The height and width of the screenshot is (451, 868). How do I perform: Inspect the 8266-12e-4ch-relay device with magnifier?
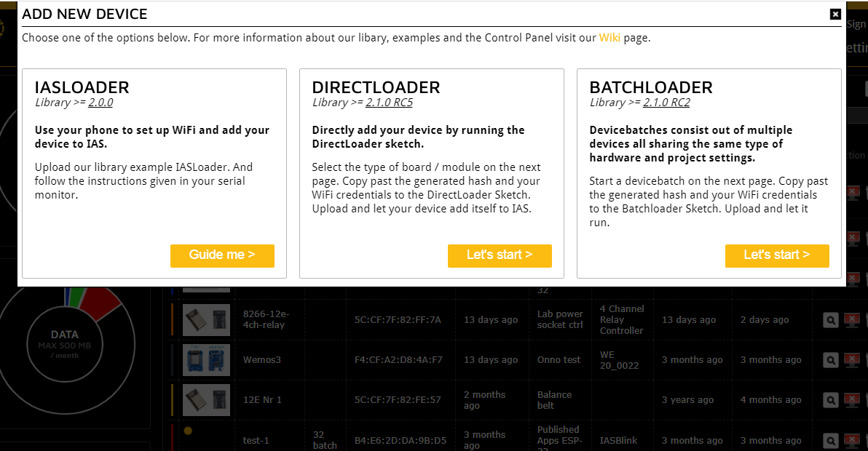click(830, 320)
